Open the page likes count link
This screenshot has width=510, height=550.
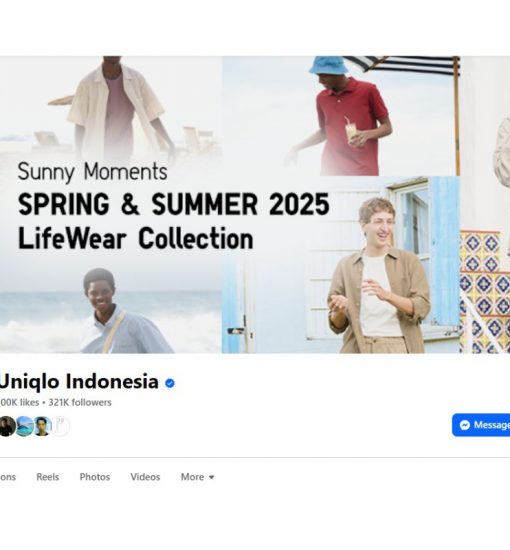(19, 402)
